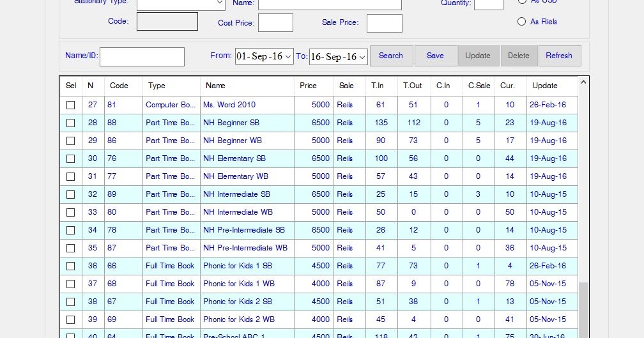Screen dimensions: 644x338
Task: Click the vertical scrollbar thumb
Action: click(583, 310)
